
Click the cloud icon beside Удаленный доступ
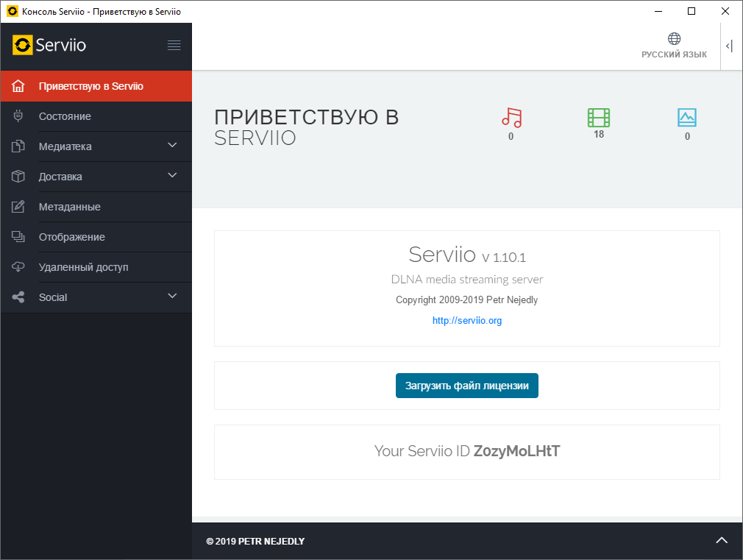coord(18,267)
